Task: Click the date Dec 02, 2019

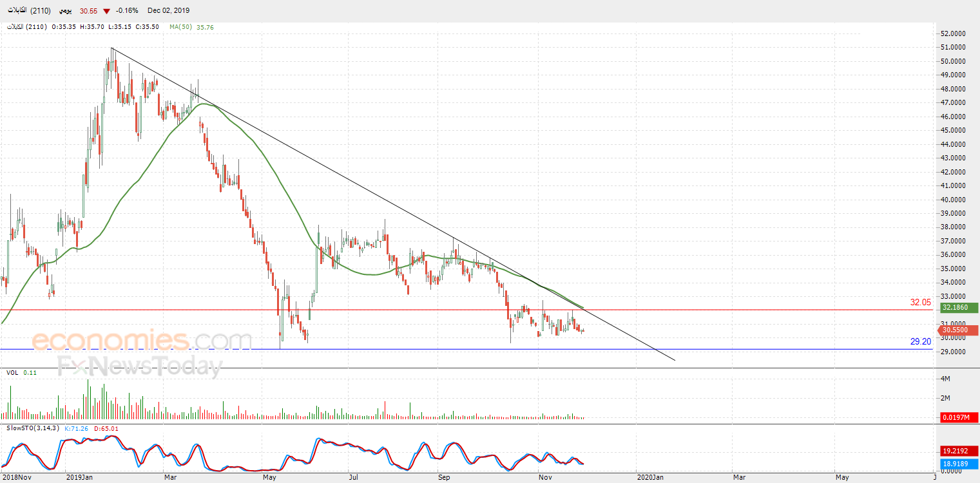Action: click(x=168, y=11)
